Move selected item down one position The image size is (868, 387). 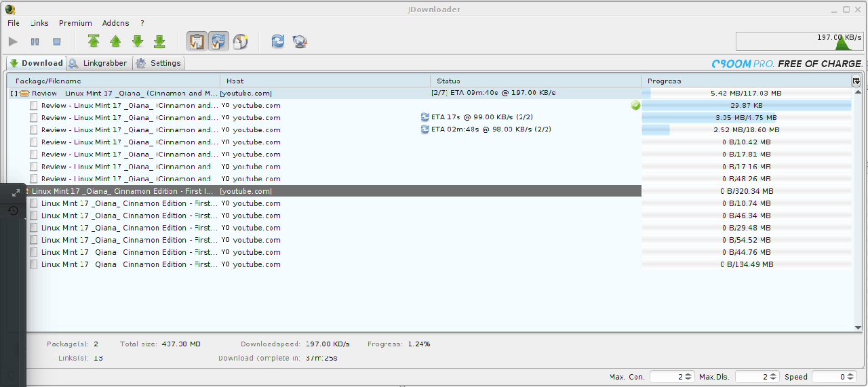click(x=138, y=42)
